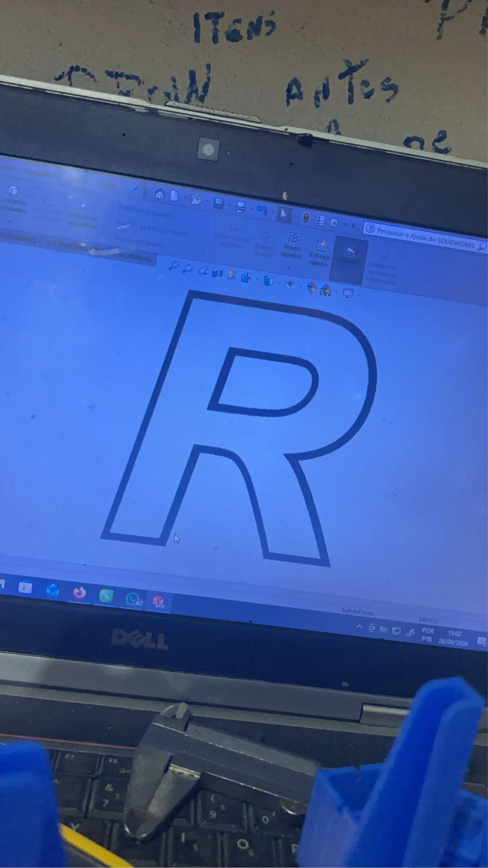Click Padrão de esboço linear
488x868 pixels.
(x=151, y=229)
